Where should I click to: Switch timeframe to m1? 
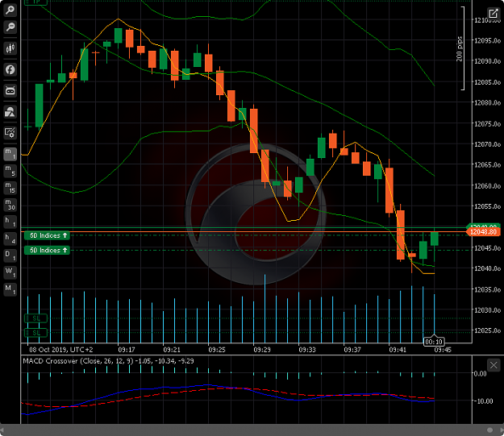point(10,154)
